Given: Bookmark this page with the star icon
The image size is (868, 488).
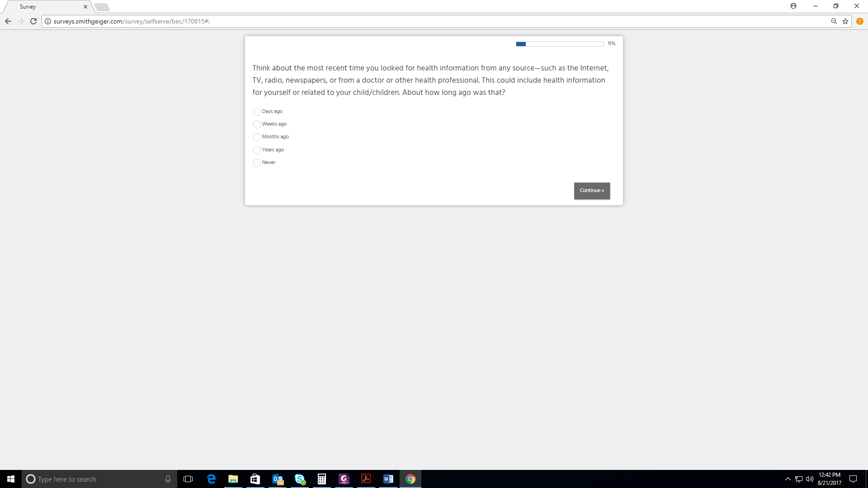Looking at the screenshot, I should pos(845,21).
